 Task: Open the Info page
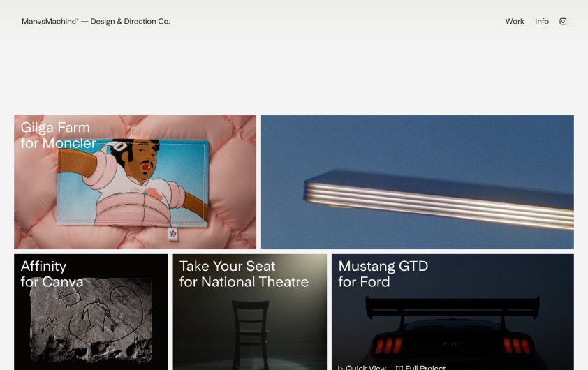[542, 22]
